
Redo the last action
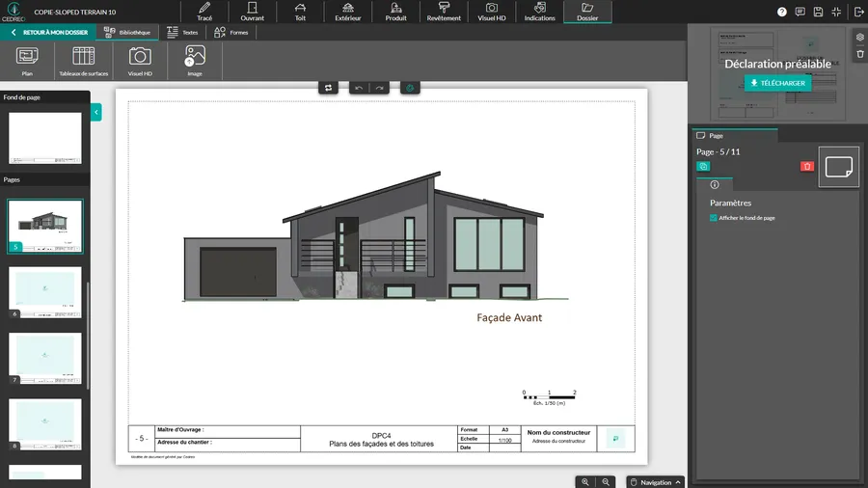380,88
